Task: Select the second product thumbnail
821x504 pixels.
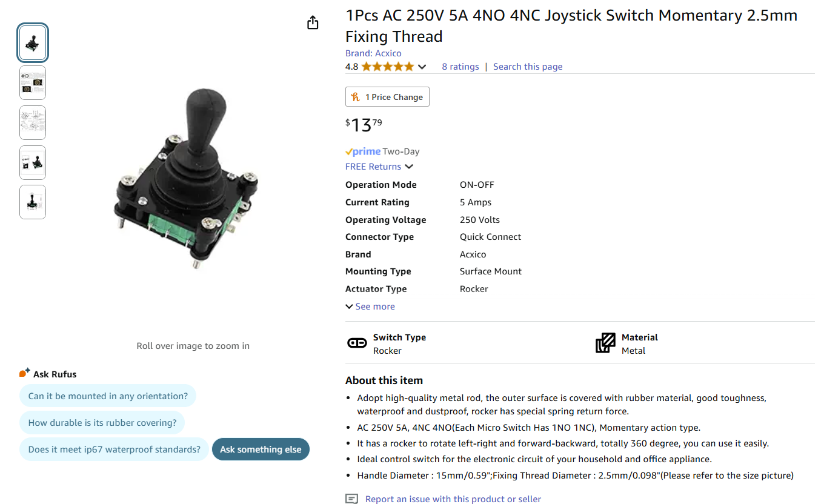Action: point(33,83)
